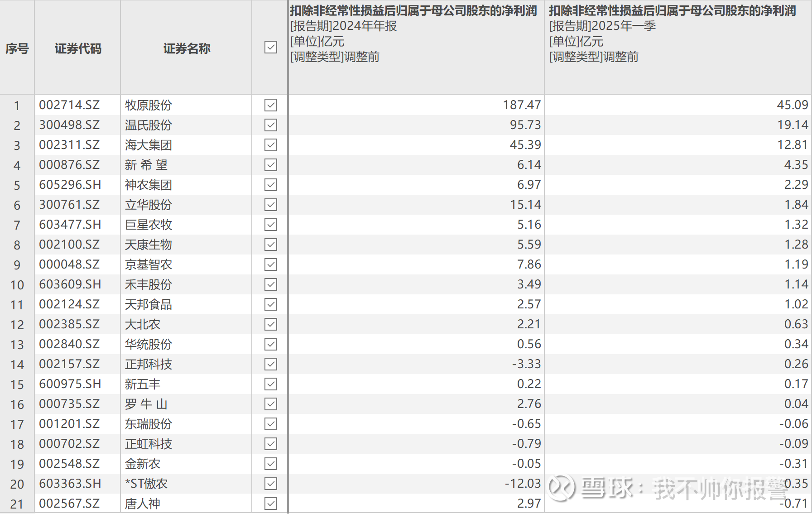Select stock name 正邦科技

pos(149,364)
